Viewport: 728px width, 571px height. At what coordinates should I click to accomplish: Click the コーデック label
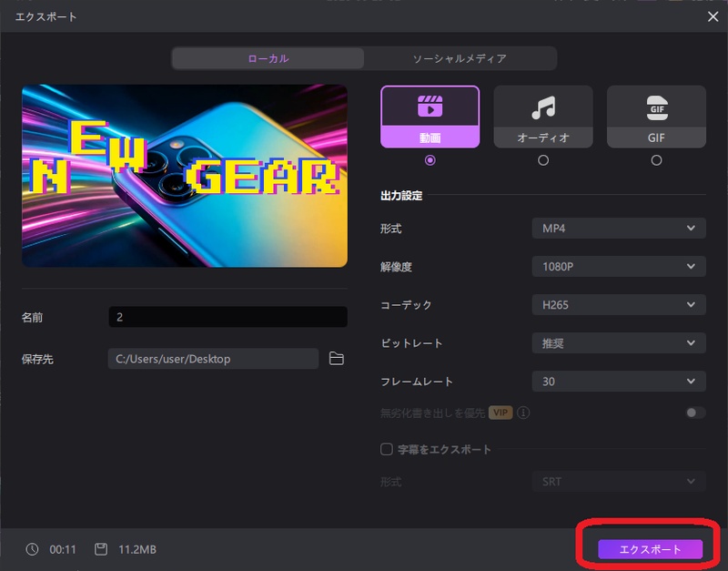(406, 305)
